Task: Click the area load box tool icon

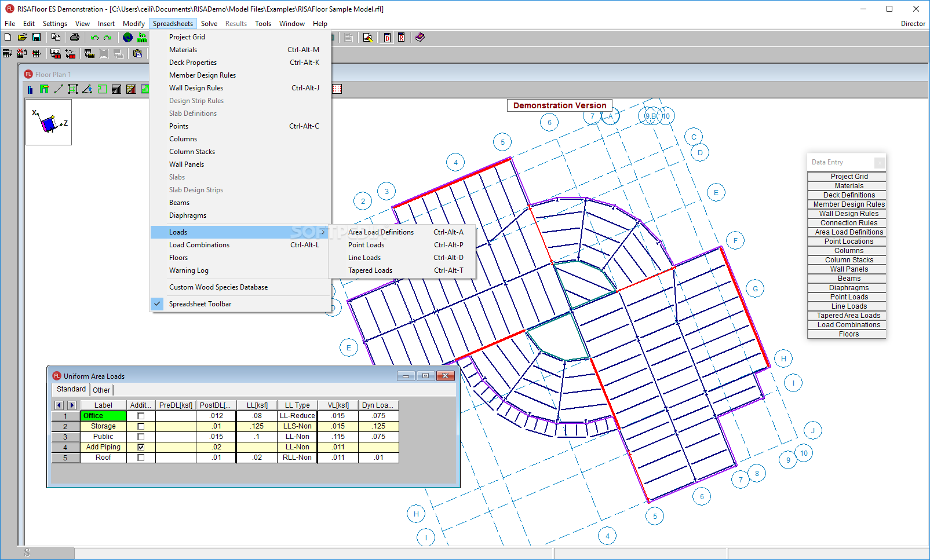Action: tap(73, 89)
